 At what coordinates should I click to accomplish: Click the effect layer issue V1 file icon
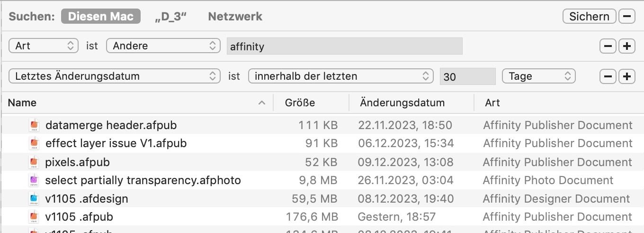pos(34,143)
